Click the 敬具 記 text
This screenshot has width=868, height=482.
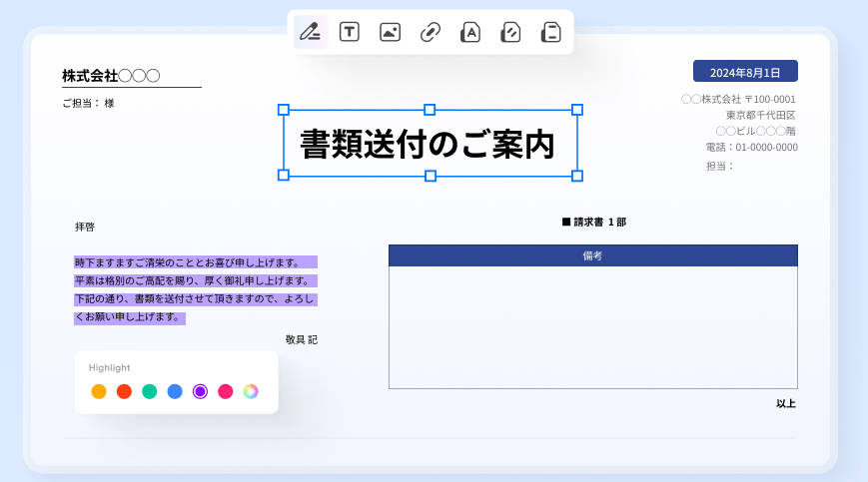(x=302, y=339)
